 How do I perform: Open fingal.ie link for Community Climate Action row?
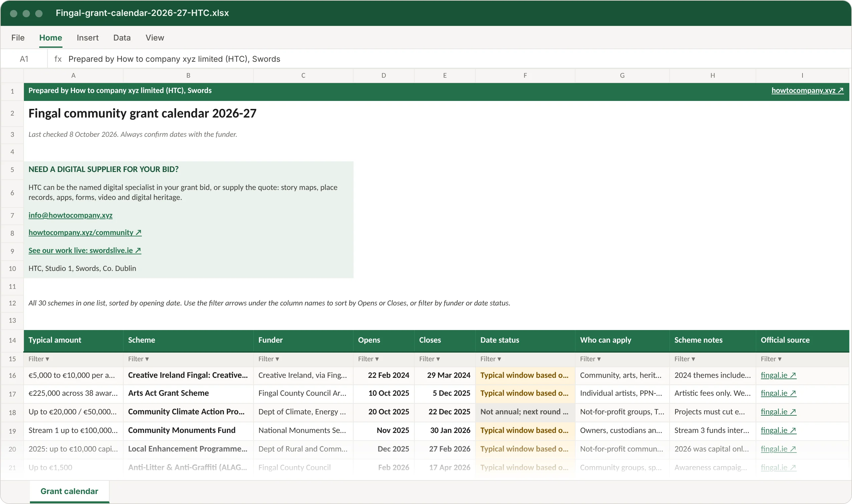[x=779, y=412]
